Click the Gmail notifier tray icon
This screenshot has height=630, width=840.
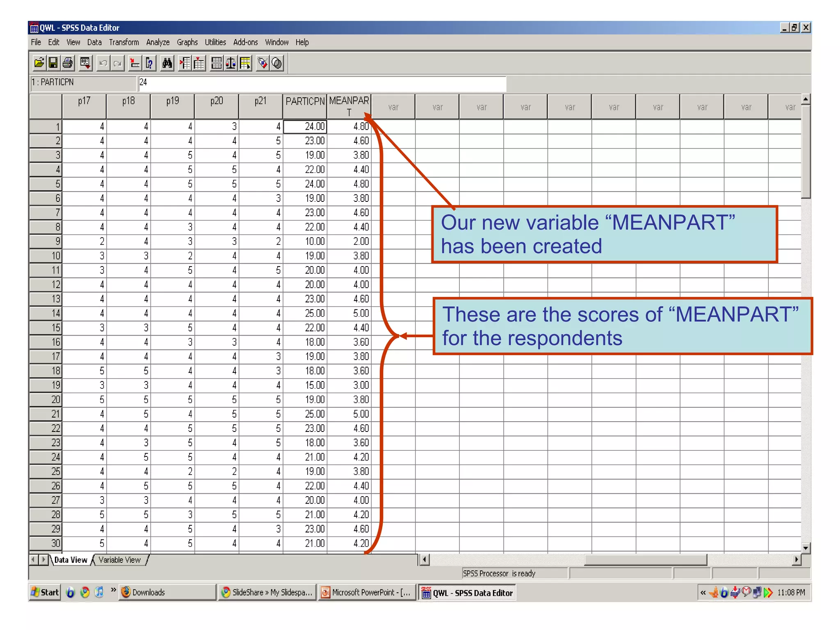(746, 592)
